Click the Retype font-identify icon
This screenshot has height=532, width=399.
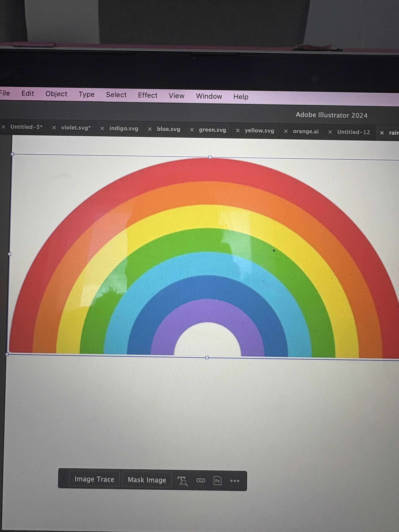click(x=182, y=481)
